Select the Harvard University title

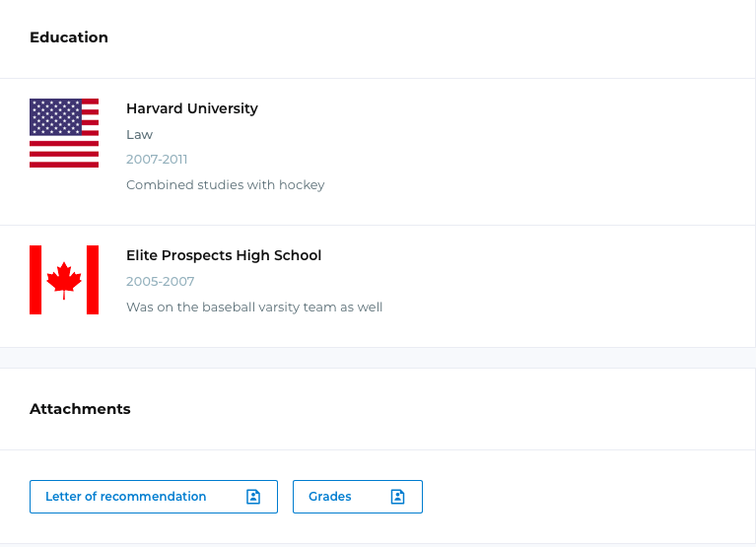[192, 108]
